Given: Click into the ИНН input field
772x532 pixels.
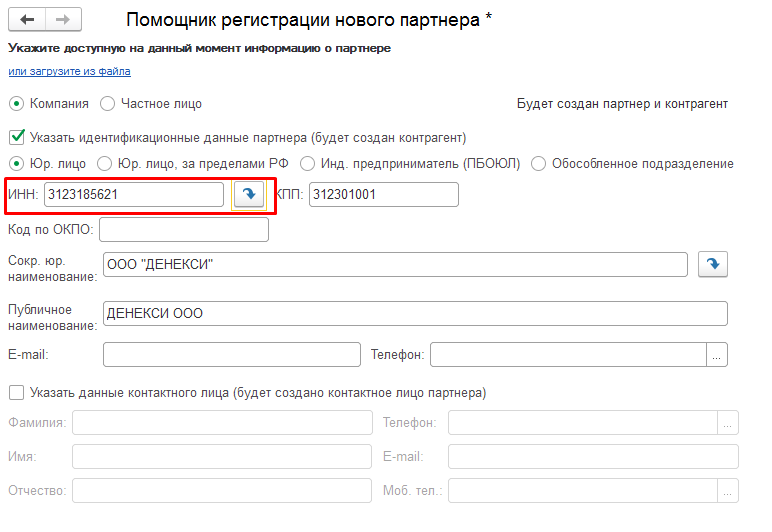Looking at the screenshot, I should [x=133, y=194].
